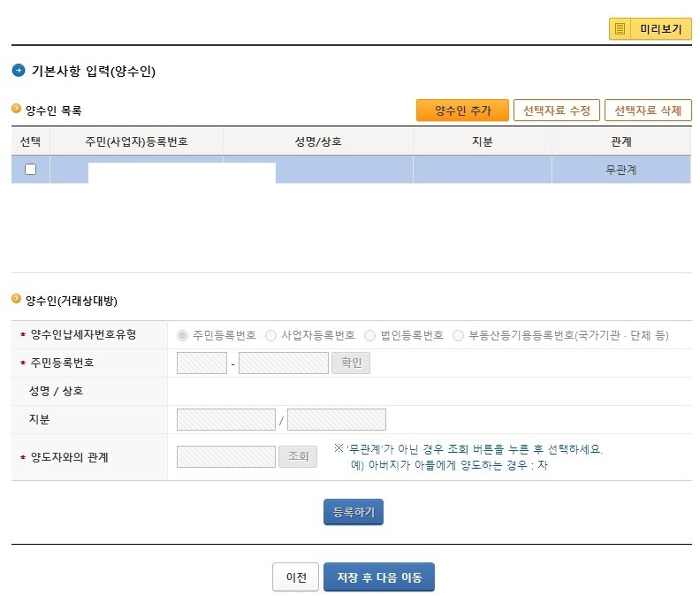Screen dimensions: 700x596
Task: Focus the 지분 denominator input field
Action: 337,420
